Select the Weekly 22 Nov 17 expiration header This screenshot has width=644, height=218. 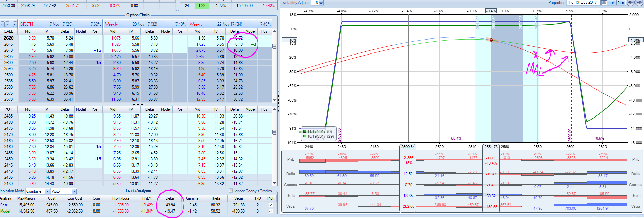pos(230,24)
